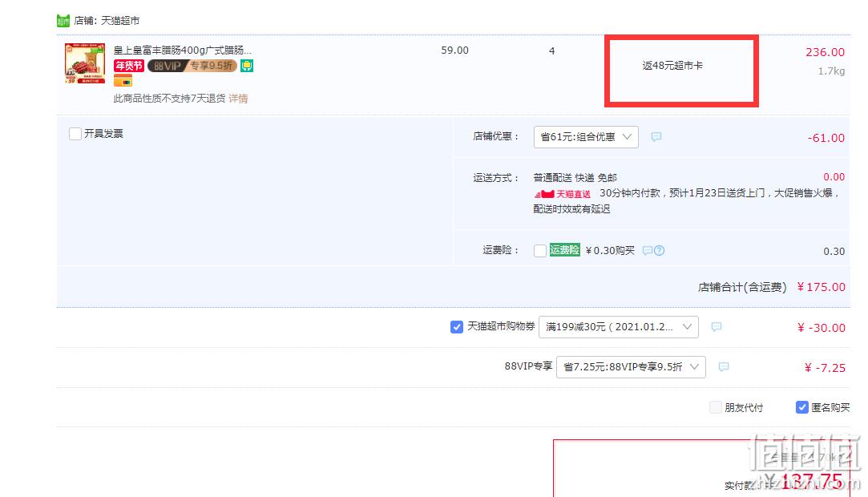Open the 店铺优惠 省61元 dropdown
868x497 pixels.
click(x=586, y=137)
